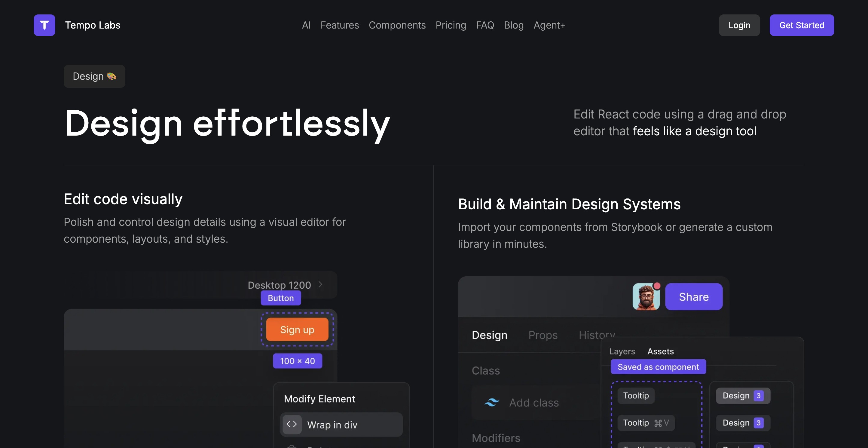Click the purple Share button

[x=693, y=297]
